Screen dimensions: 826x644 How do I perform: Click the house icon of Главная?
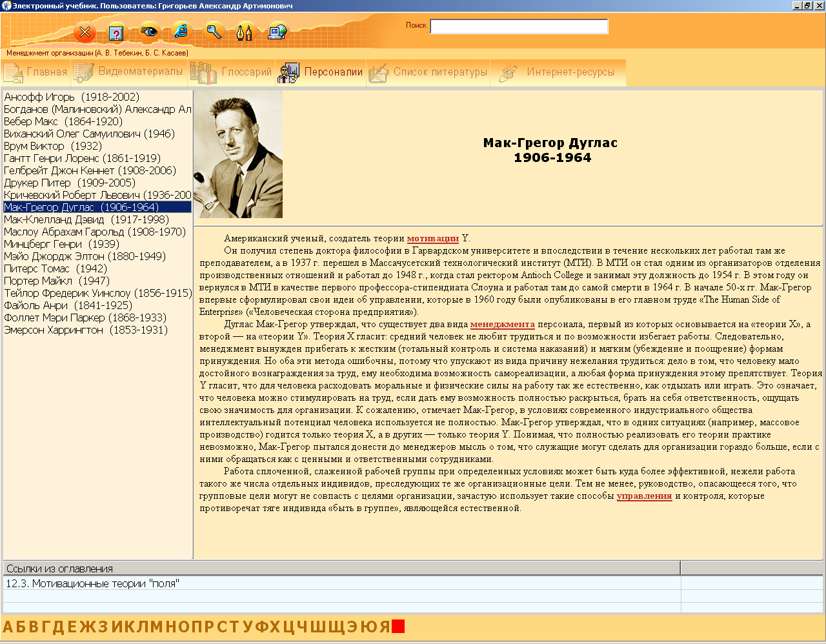pyautogui.click(x=14, y=72)
